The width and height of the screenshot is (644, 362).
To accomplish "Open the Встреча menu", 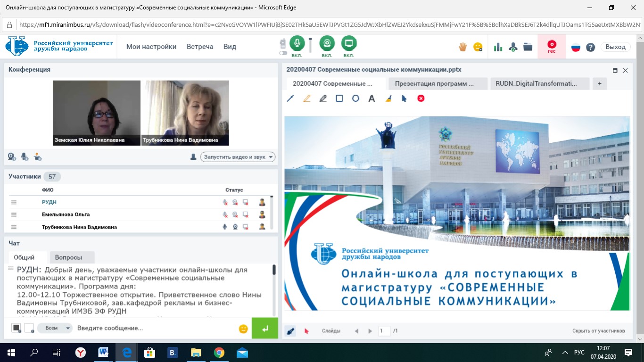I will [200, 47].
